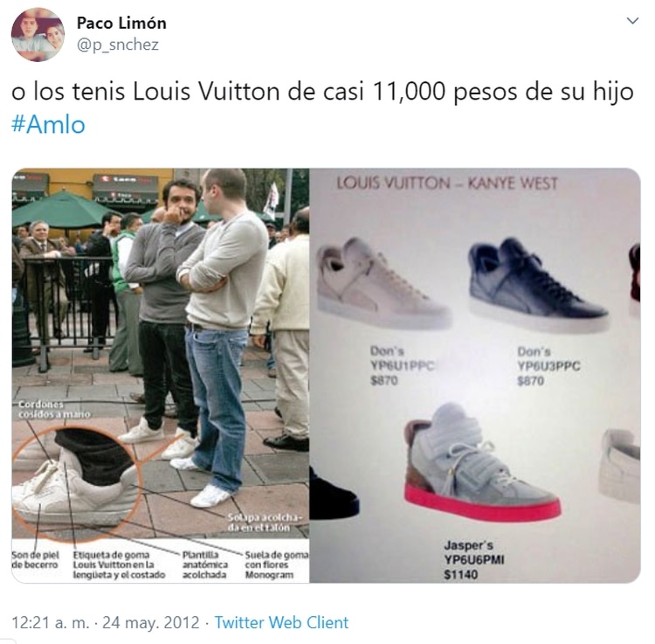Click the gray Don's YP6U1PPC sneaker
This screenshot has width=655, height=644.
[383, 284]
